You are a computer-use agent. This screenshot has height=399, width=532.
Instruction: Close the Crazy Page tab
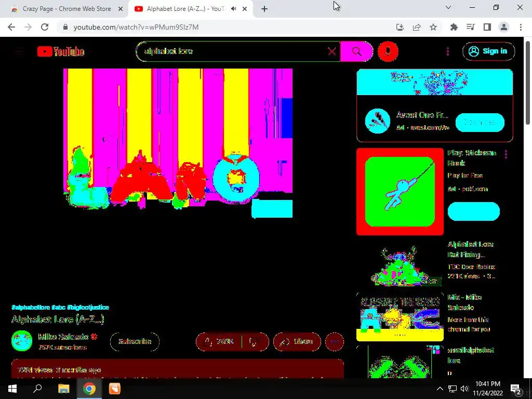[121, 9]
